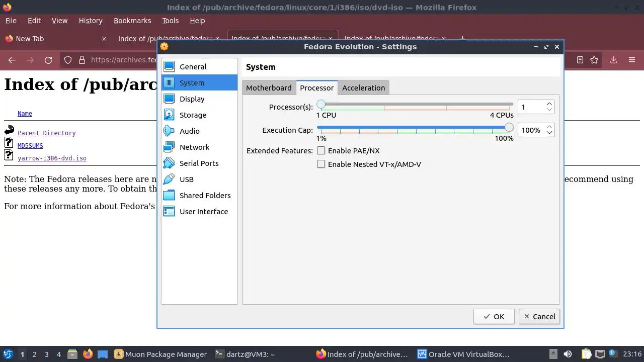Viewport: 644px width, 362px height.
Task: Confirm settings with OK button
Action: click(494, 316)
